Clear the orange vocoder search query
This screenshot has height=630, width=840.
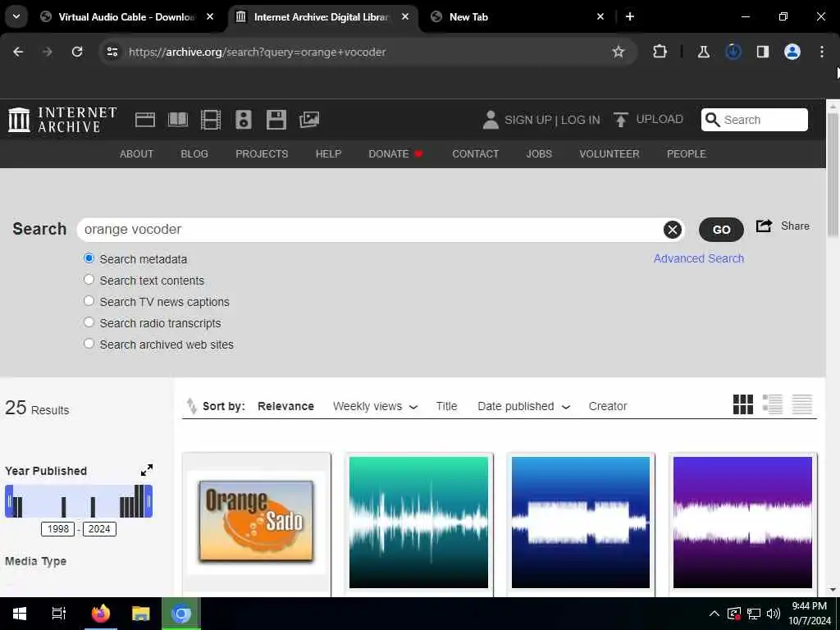pyautogui.click(x=673, y=230)
